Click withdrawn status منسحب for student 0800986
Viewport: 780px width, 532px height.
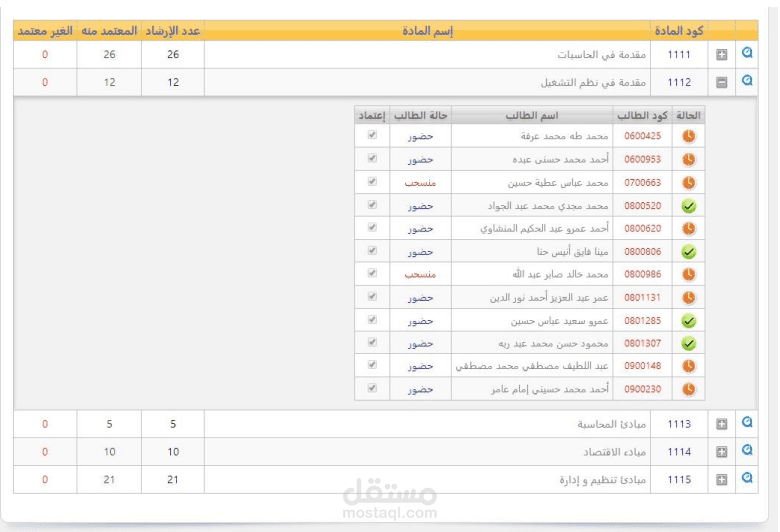(x=420, y=275)
